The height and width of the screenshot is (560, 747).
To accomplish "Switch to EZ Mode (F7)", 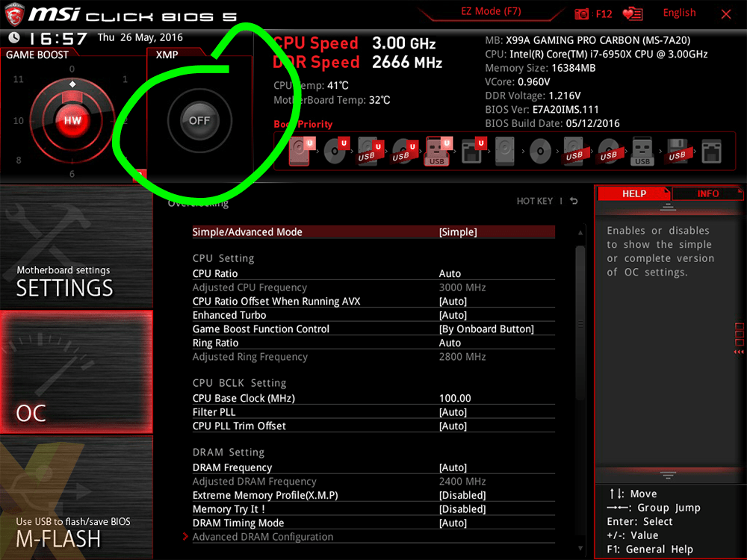I will click(491, 11).
